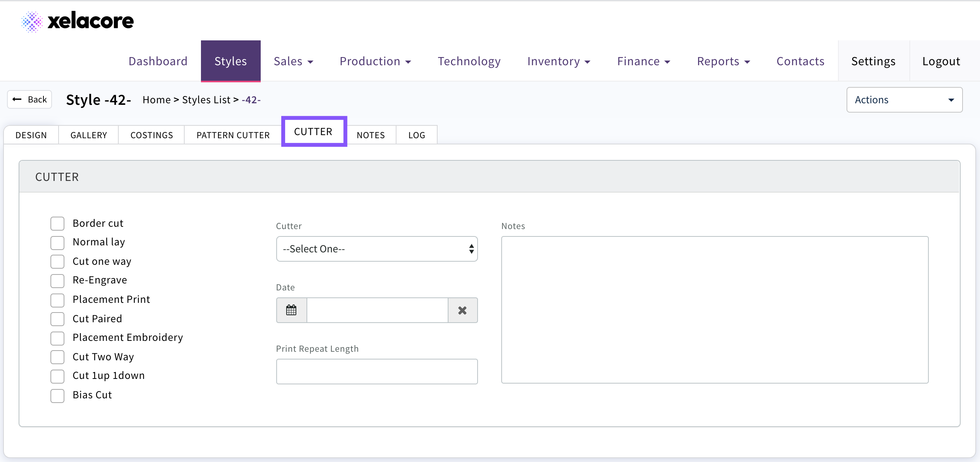
Task: Go to the Gallery tab
Action: [88, 135]
